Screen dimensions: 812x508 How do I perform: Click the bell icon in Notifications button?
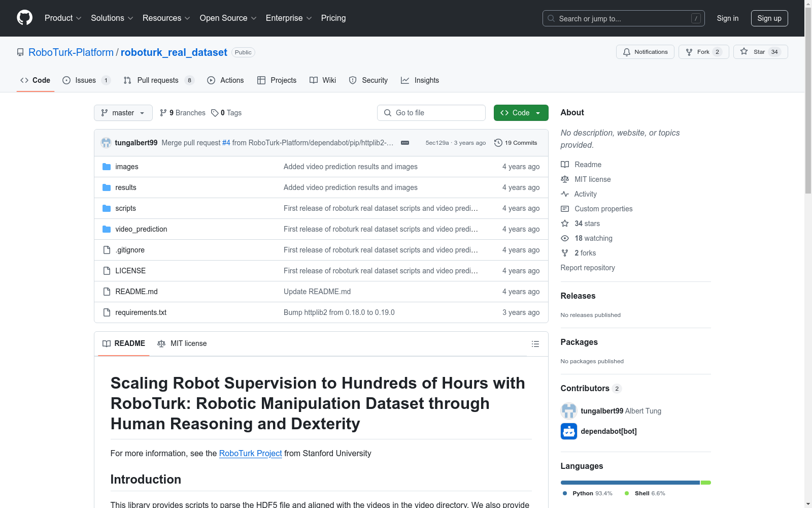click(x=627, y=52)
